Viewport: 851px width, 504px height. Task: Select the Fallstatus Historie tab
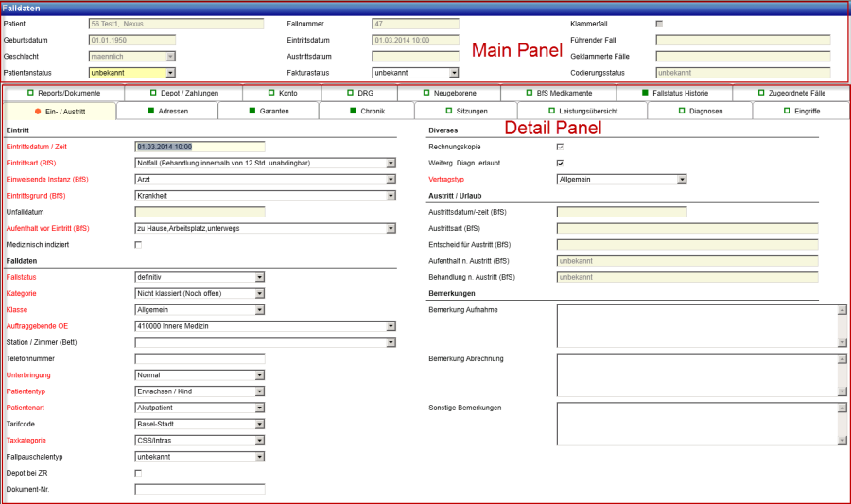point(673,93)
